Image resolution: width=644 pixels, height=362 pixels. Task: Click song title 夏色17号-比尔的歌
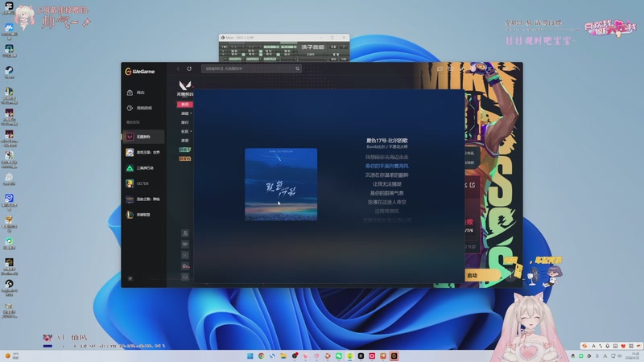click(x=387, y=141)
